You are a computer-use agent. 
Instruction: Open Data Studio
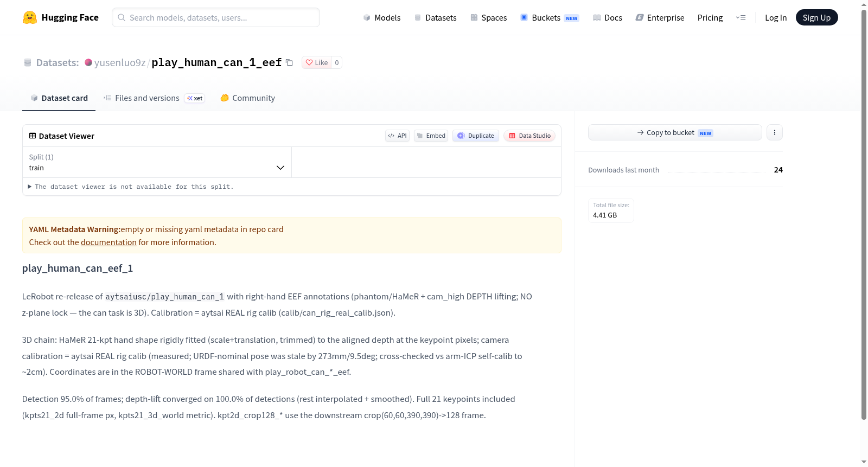[529, 136]
